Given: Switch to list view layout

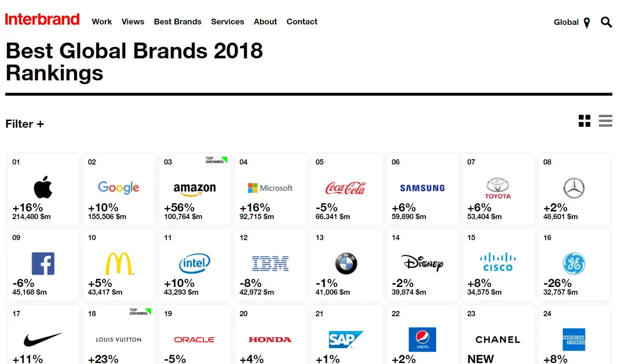Looking at the screenshot, I should pyautogui.click(x=606, y=121).
